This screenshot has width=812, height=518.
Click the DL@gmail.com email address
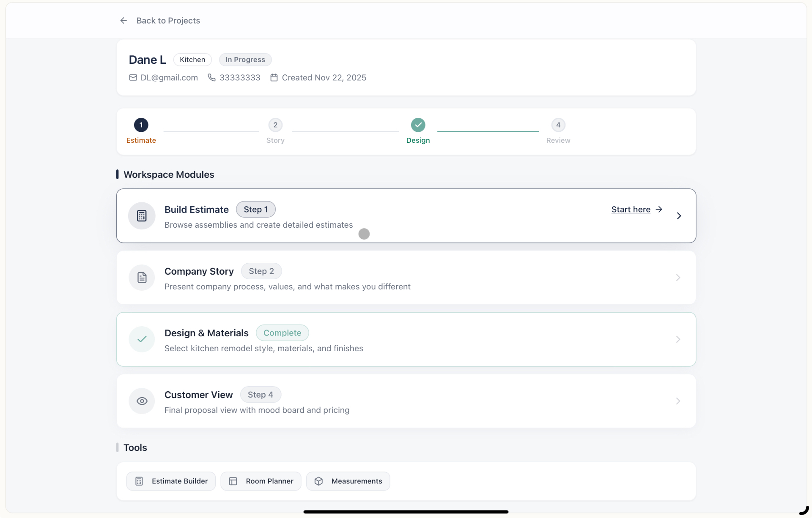pos(169,78)
